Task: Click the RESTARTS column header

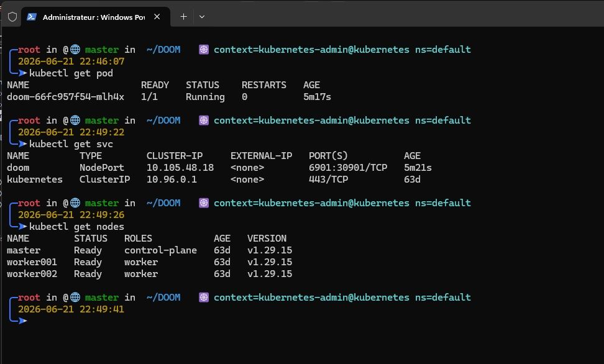Action: 264,85
